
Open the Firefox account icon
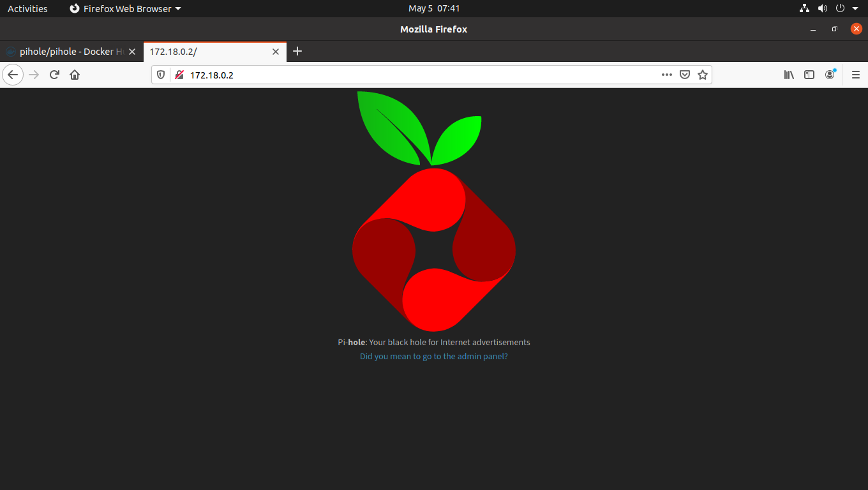(830, 75)
